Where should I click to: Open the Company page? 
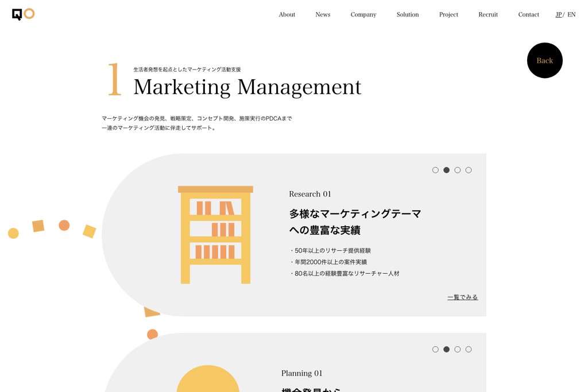363,14
